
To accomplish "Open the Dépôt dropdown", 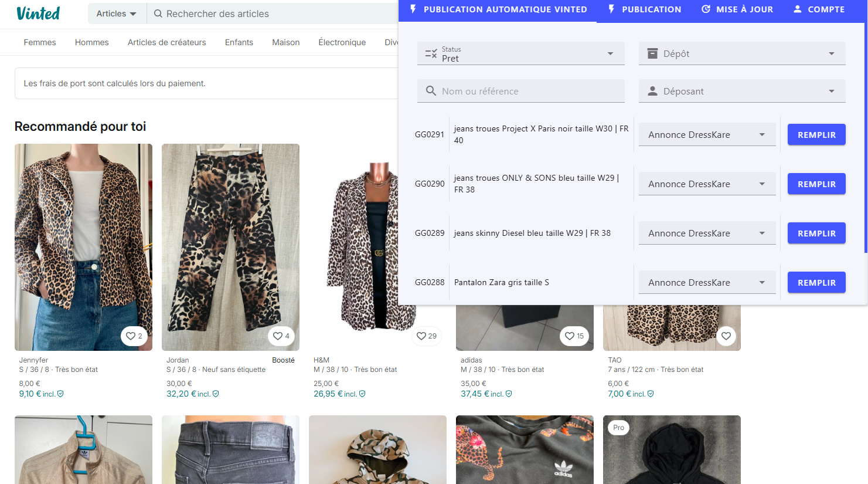I will click(742, 53).
